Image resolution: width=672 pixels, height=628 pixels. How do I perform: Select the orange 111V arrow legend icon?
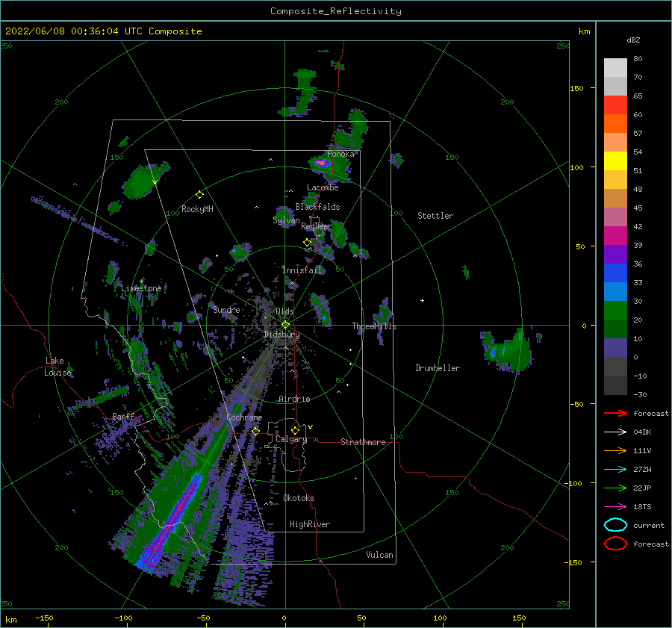[x=615, y=450]
